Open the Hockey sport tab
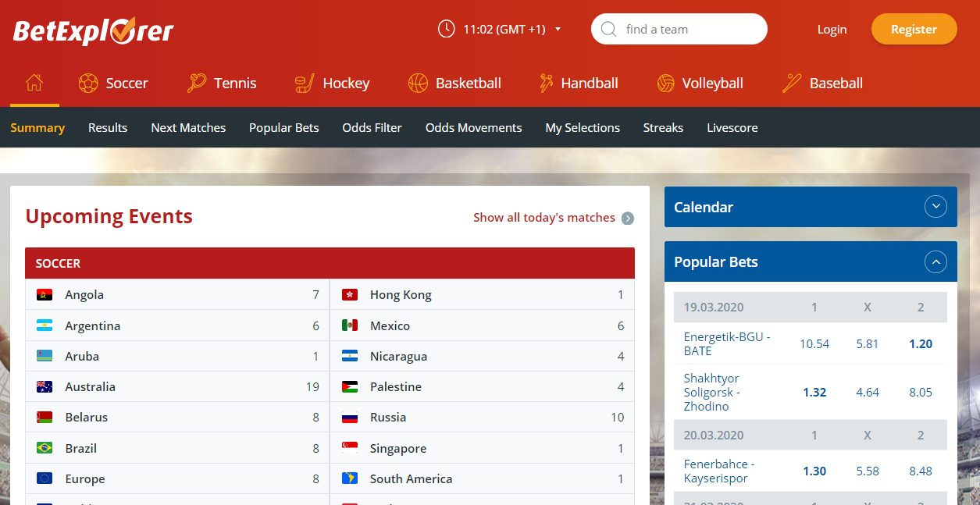This screenshot has width=980, height=505. (332, 83)
